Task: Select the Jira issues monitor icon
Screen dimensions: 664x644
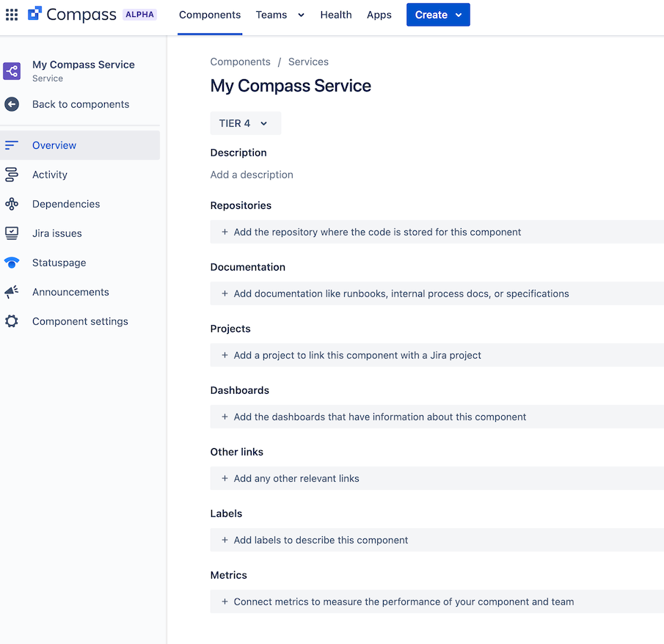Action: tap(12, 233)
